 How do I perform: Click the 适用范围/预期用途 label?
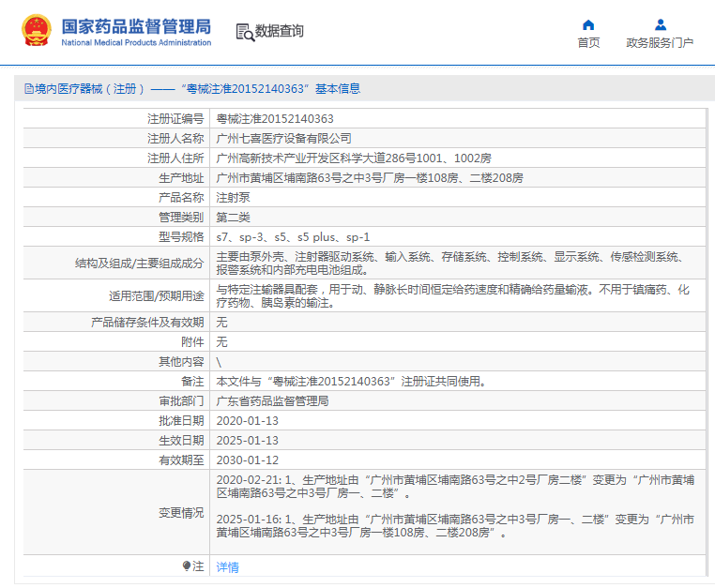[156, 296]
